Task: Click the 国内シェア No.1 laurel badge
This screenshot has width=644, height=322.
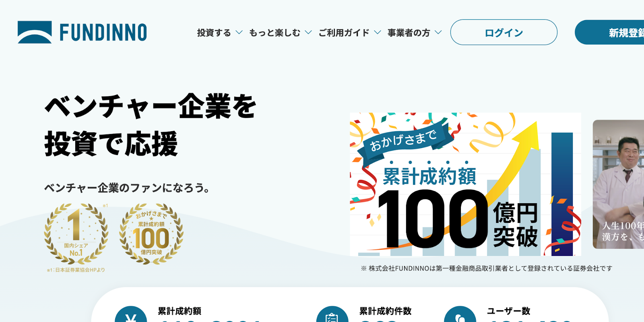Action: tap(76, 233)
